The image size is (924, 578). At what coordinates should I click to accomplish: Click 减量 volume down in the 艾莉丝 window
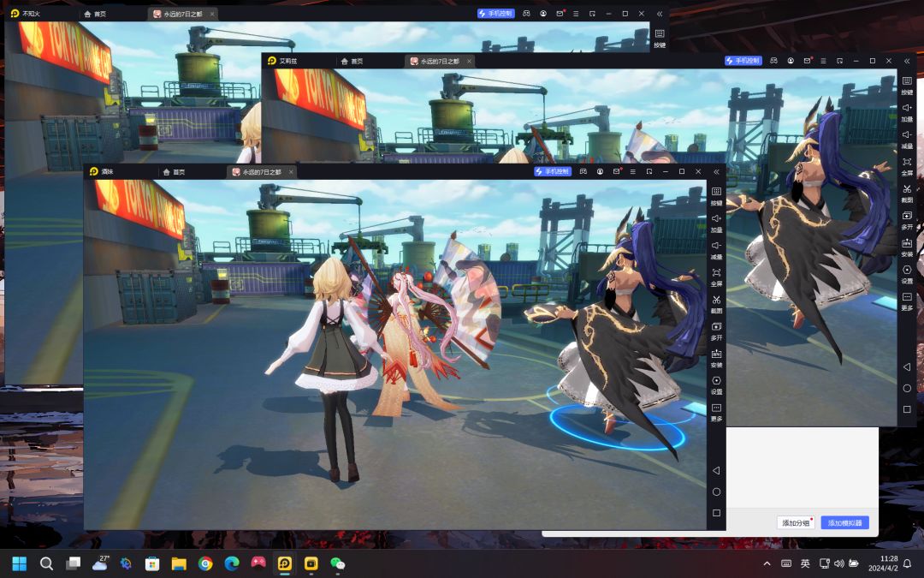(x=907, y=140)
